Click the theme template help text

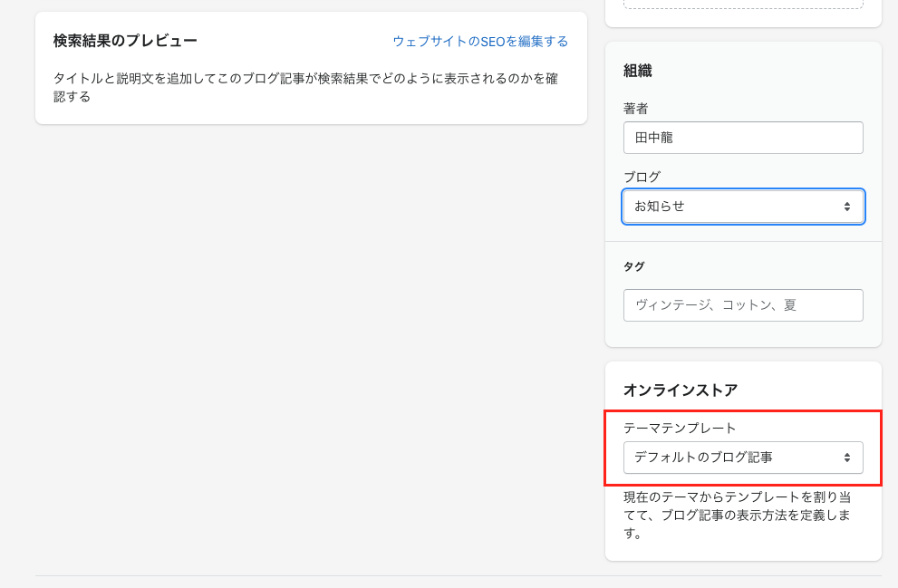pyautogui.click(x=736, y=515)
